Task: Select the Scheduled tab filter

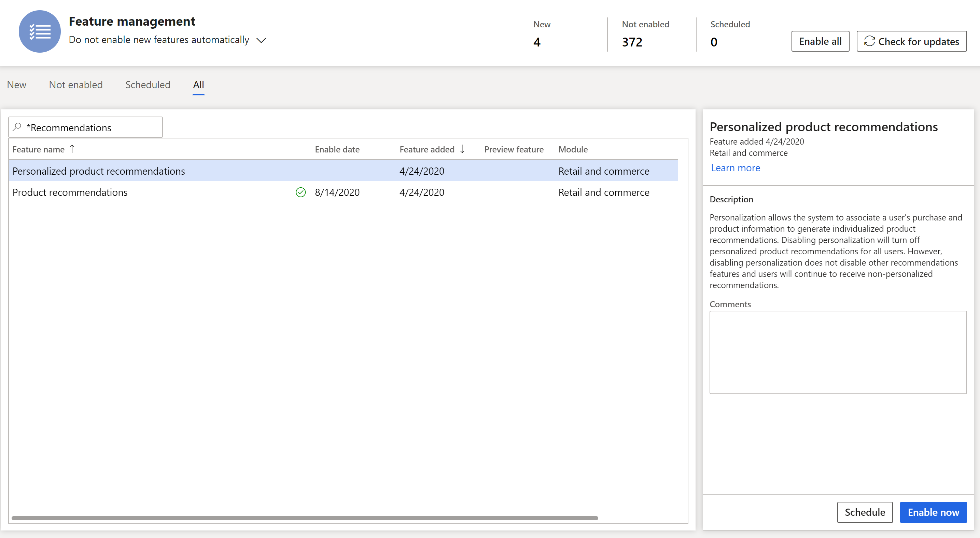Action: 148,84
